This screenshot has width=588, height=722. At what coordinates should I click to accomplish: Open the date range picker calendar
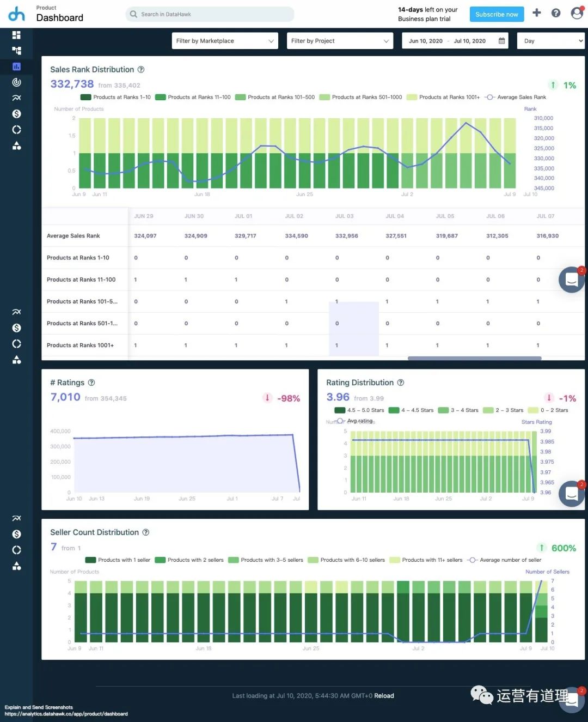coord(501,41)
